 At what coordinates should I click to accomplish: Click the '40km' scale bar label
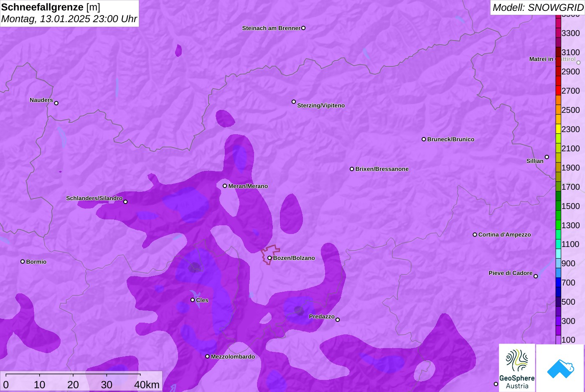[x=147, y=384]
